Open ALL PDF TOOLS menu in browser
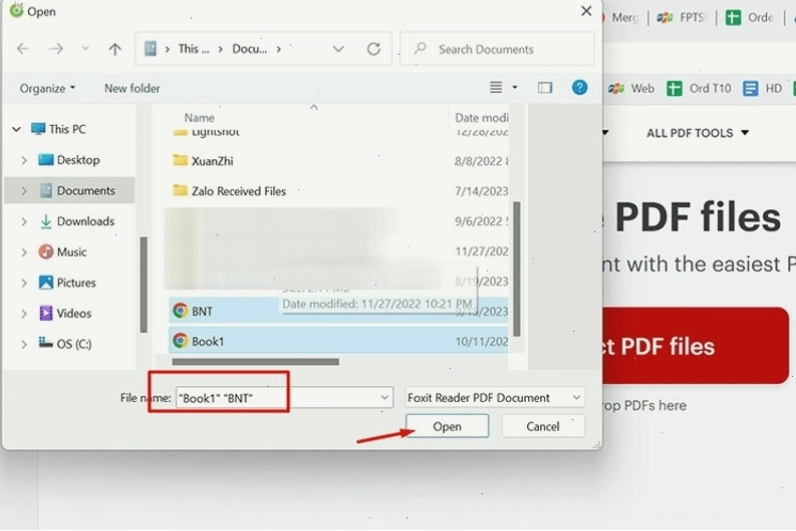The image size is (796, 531). click(x=697, y=133)
